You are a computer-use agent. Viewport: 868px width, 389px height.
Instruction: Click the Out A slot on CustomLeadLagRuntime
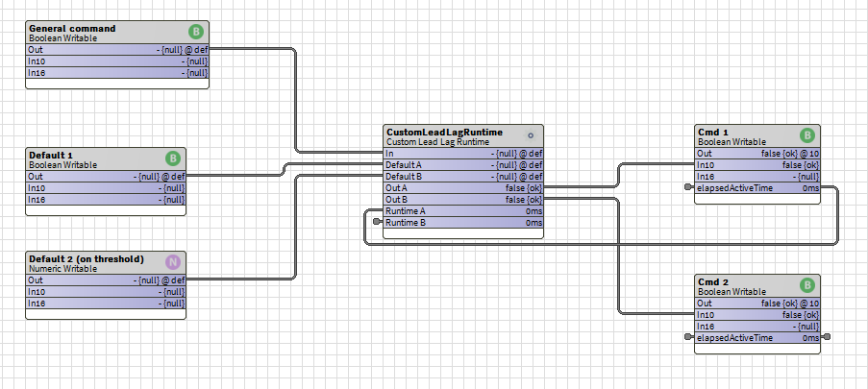(462, 188)
